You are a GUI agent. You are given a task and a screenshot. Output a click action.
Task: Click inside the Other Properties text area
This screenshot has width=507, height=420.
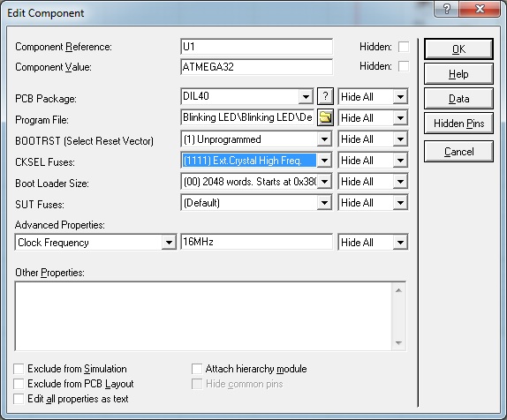(203, 316)
